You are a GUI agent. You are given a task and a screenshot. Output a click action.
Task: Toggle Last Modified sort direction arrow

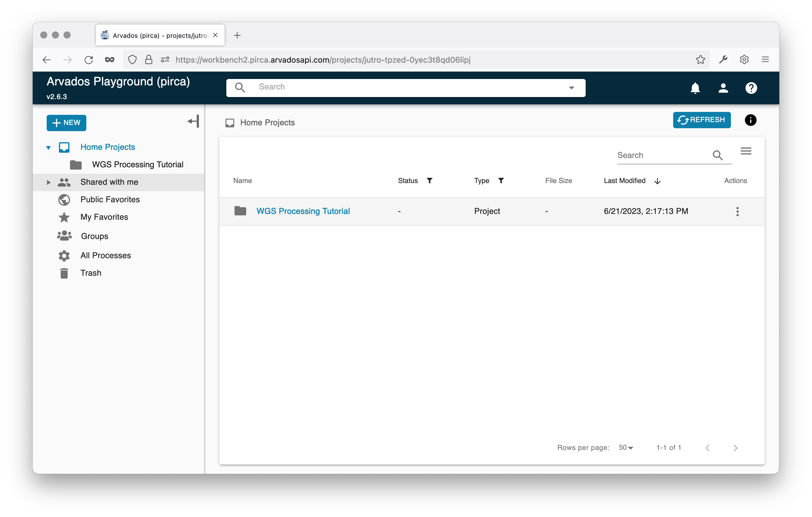click(x=657, y=181)
